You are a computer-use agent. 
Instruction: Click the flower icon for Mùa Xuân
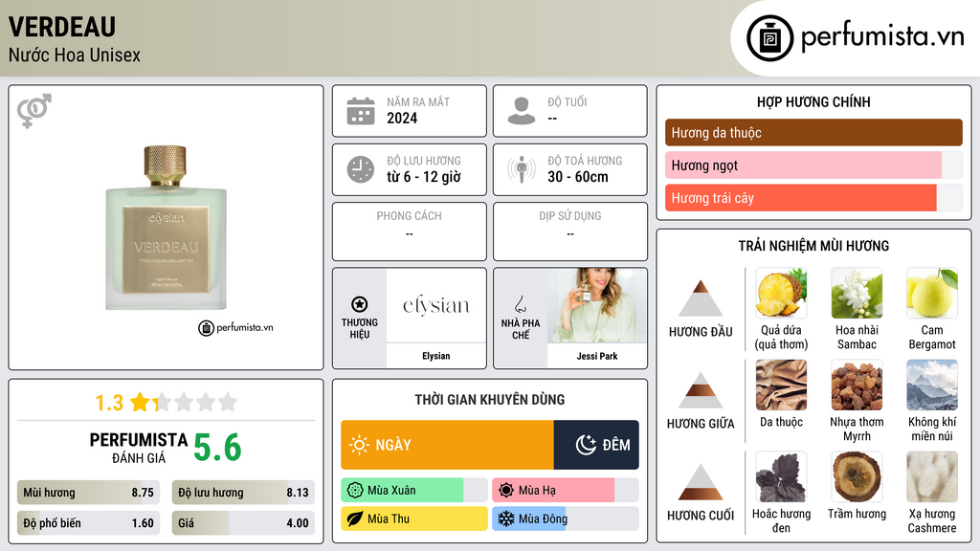point(355,491)
